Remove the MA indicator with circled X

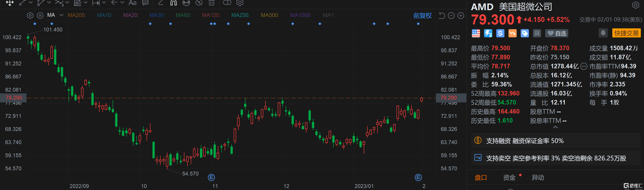pos(40,16)
